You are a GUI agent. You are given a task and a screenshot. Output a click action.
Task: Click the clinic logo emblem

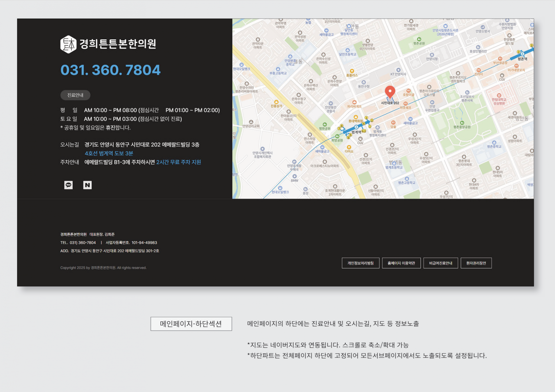click(x=68, y=44)
